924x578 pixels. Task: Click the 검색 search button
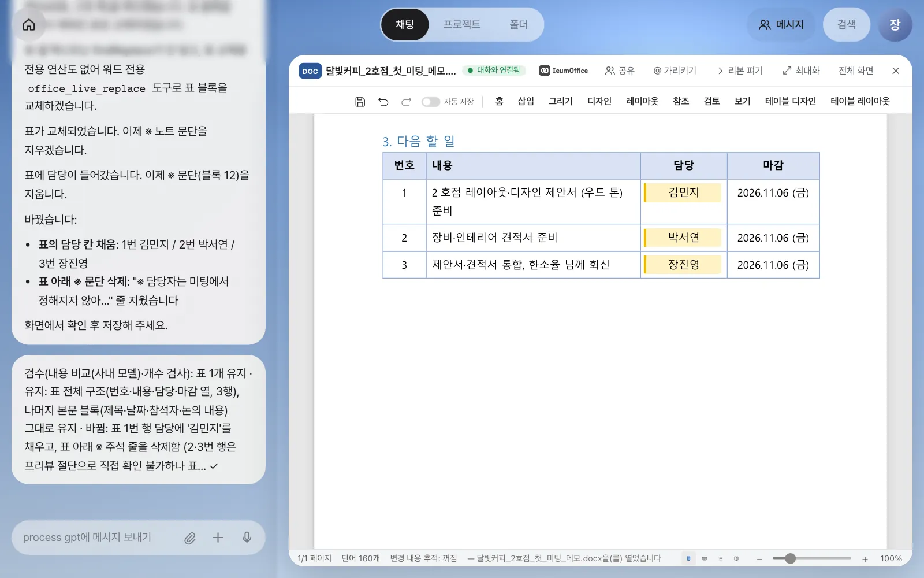[847, 25]
